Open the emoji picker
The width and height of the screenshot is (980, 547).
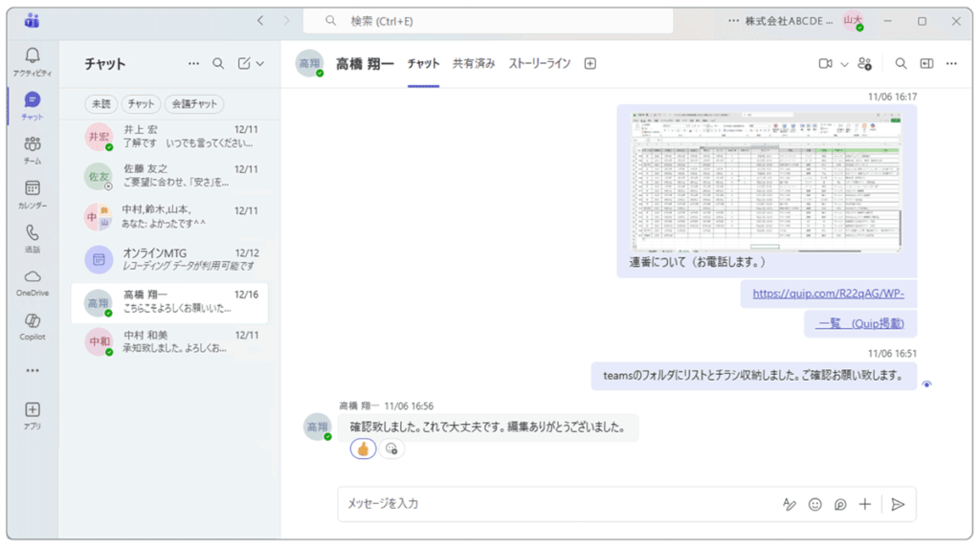pos(815,505)
